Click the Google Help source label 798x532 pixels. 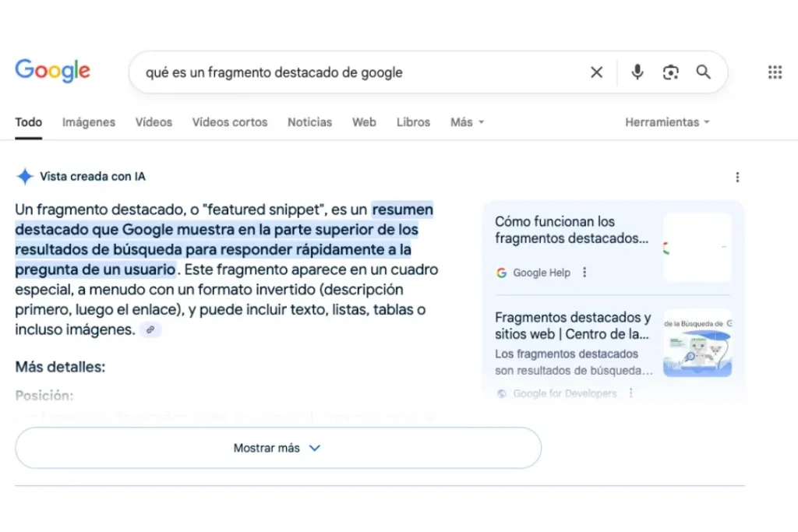coord(542,273)
